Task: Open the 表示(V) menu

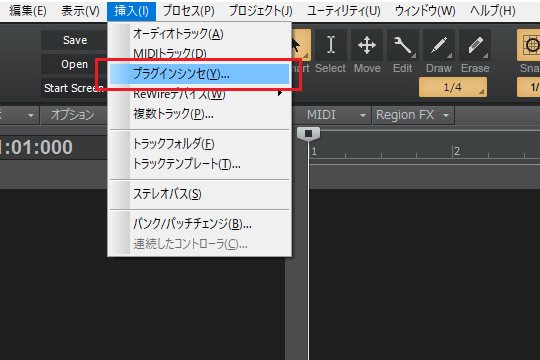Action: pos(80,11)
